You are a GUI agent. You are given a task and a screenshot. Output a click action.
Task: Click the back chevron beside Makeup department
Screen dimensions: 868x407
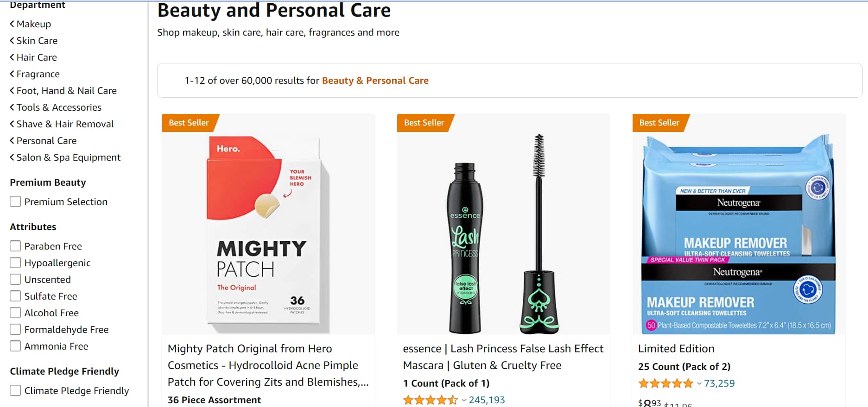[x=11, y=24]
